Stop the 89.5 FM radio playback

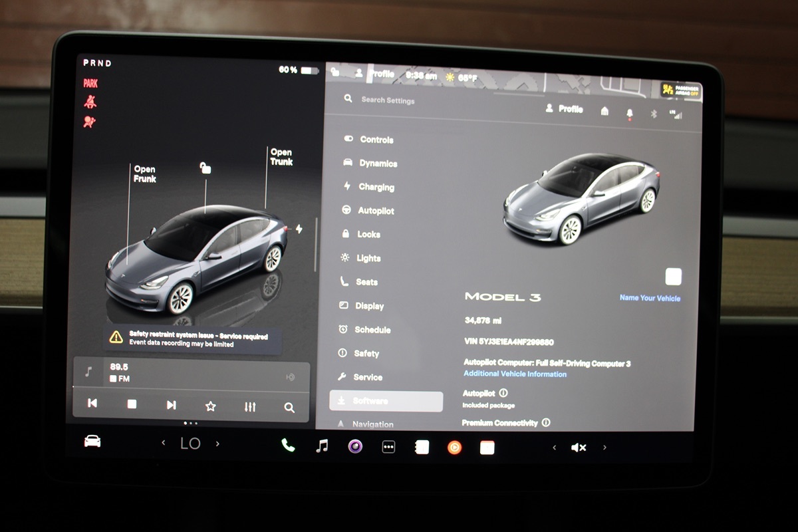[132, 404]
